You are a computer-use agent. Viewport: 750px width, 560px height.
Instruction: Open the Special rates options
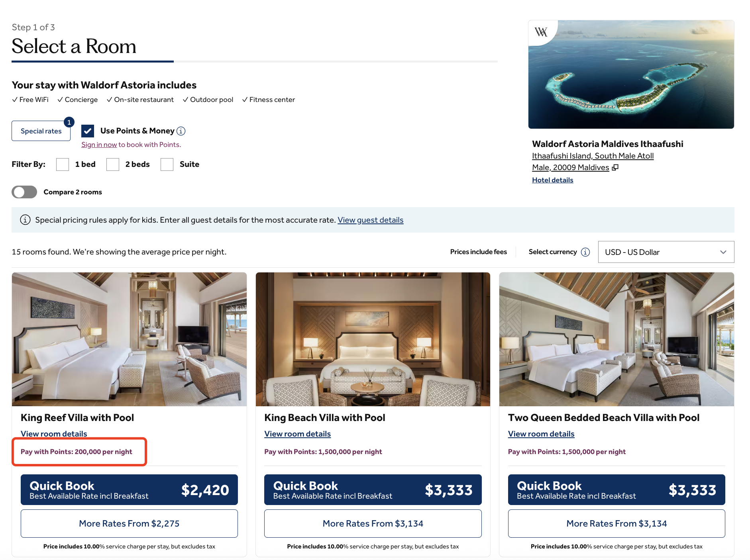(41, 131)
